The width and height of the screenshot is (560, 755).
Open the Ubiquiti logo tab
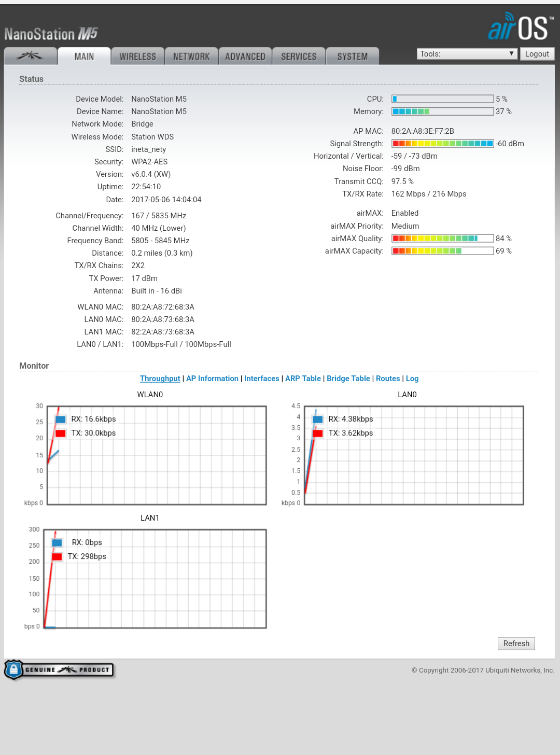click(31, 56)
